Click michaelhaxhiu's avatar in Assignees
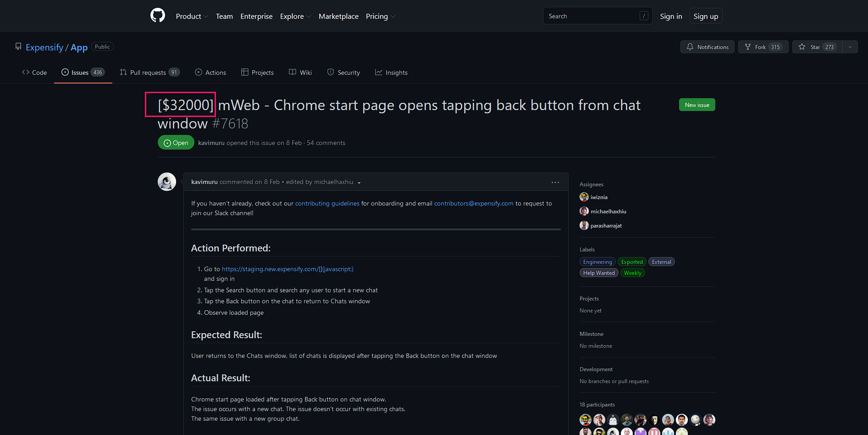 (584, 211)
